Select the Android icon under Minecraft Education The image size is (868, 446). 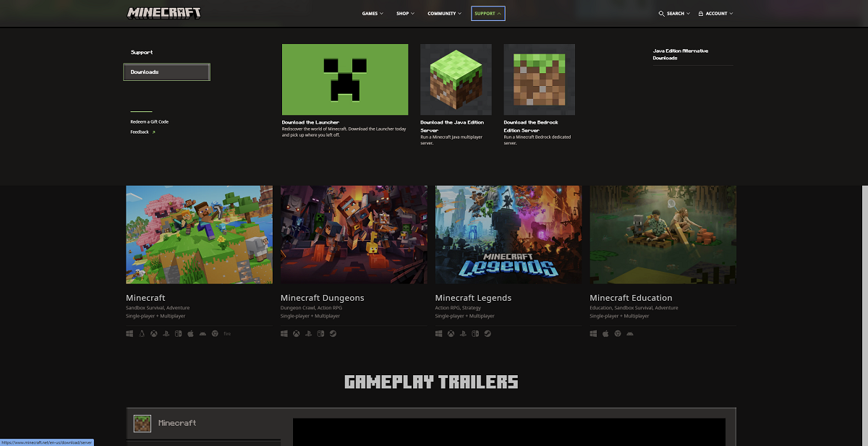tap(629, 333)
